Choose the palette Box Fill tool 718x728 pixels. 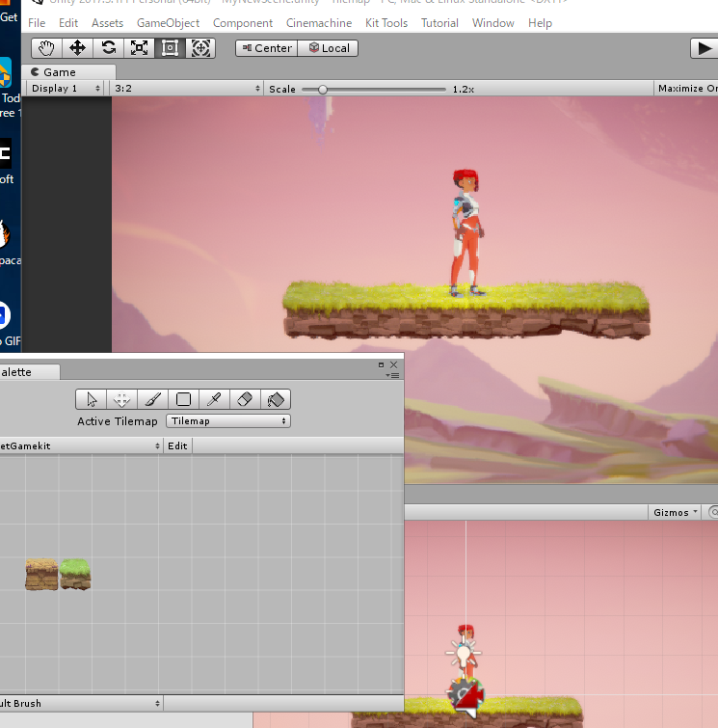click(183, 399)
